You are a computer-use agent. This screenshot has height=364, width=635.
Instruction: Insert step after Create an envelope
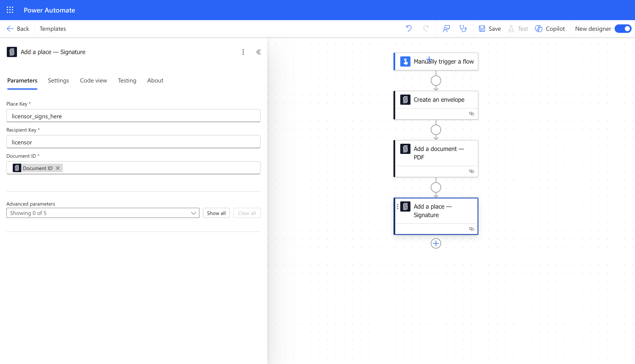[x=436, y=130]
